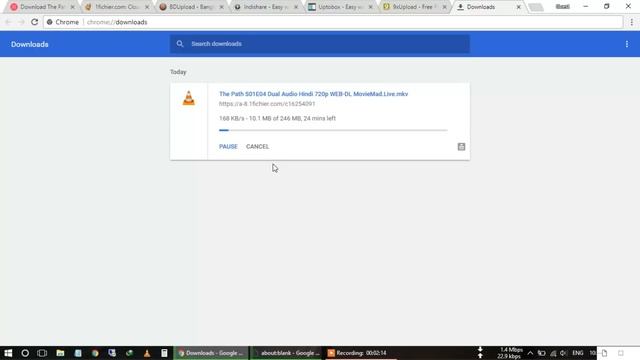
Task: Open VLC from the taskbar
Action: tap(147, 353)
